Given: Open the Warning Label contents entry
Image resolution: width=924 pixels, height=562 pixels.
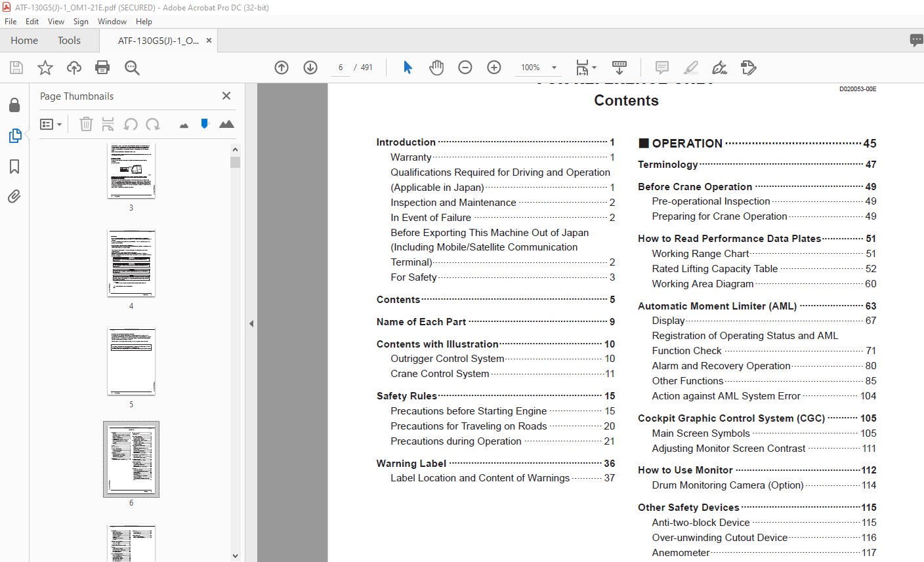Looking at the screenshot, I should [x=495, y=464].
